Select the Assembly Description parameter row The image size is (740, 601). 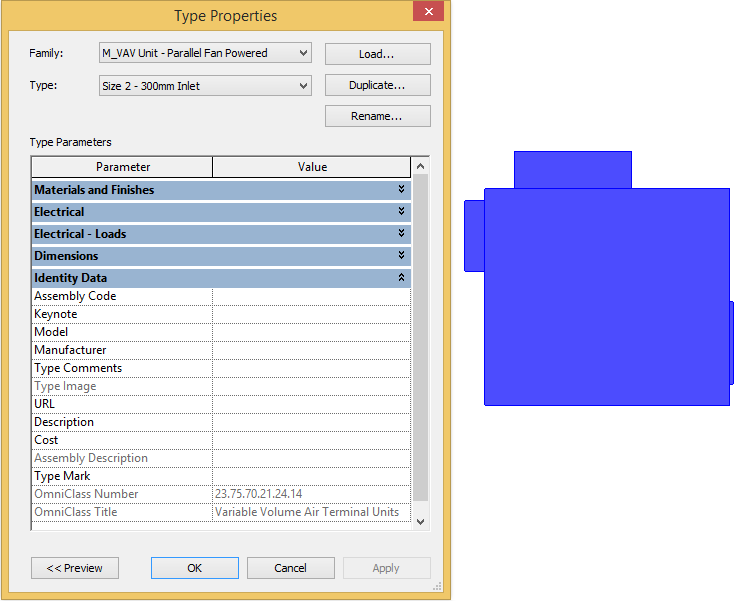[x=221, y=458]
